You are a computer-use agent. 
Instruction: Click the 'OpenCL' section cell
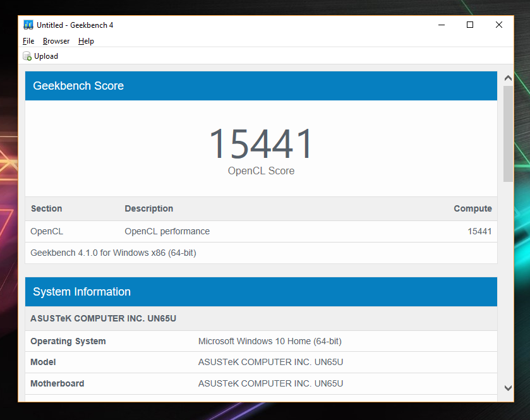click(x=47, y=231)
